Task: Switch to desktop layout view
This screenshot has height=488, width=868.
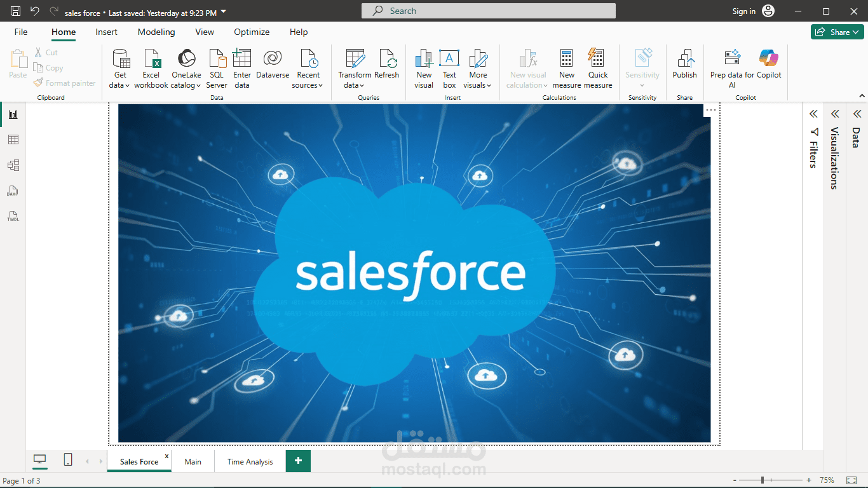Action: point(40,460)
